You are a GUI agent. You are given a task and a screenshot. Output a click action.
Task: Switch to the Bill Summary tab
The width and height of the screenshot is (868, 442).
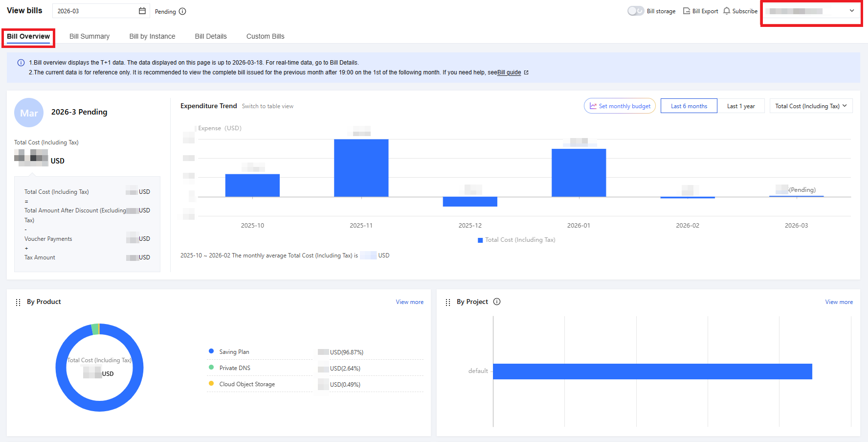[89, 36]
